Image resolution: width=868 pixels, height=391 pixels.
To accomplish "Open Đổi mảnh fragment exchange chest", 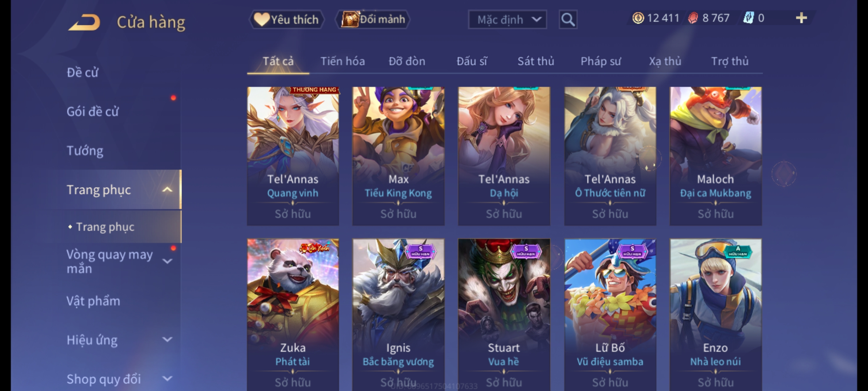I will pyautogui.click(x=373, y=19).
